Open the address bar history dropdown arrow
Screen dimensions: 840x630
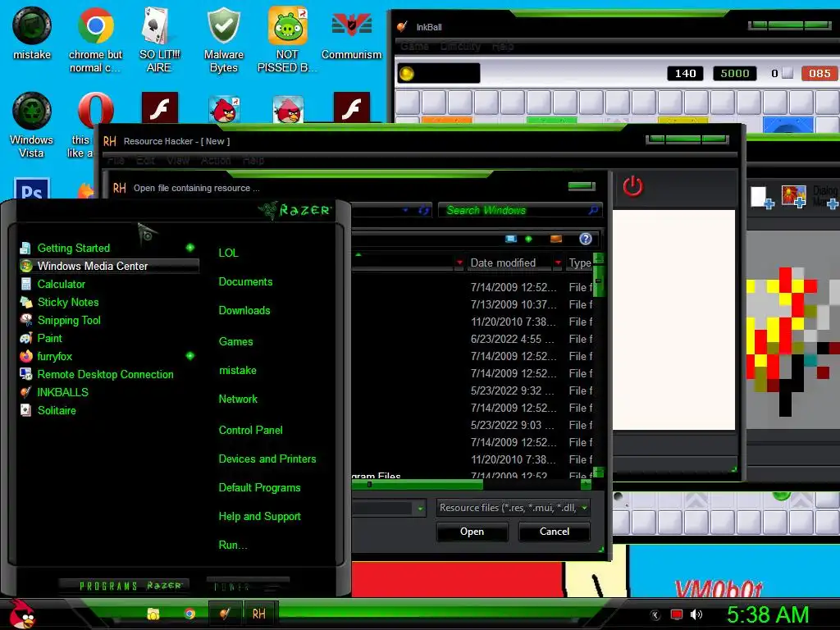[405, 211]
